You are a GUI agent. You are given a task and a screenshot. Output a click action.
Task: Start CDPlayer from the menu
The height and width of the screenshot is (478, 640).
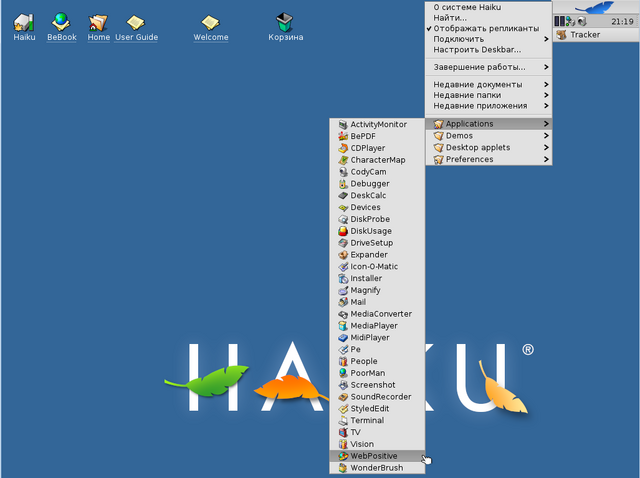(377, 148)
